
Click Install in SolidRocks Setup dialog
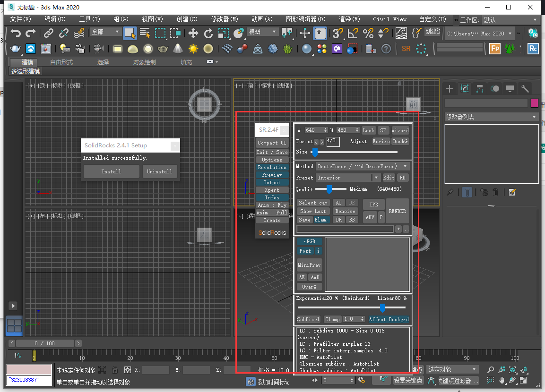point(111,171)
